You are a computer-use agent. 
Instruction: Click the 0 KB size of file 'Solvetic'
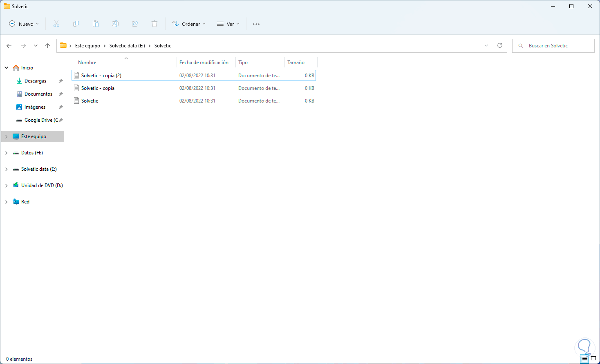[309, 101]
